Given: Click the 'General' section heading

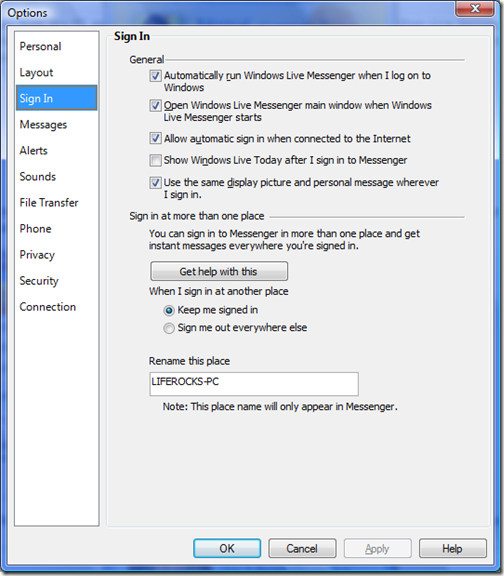Looking at the screenshot, I should (147, 60).
